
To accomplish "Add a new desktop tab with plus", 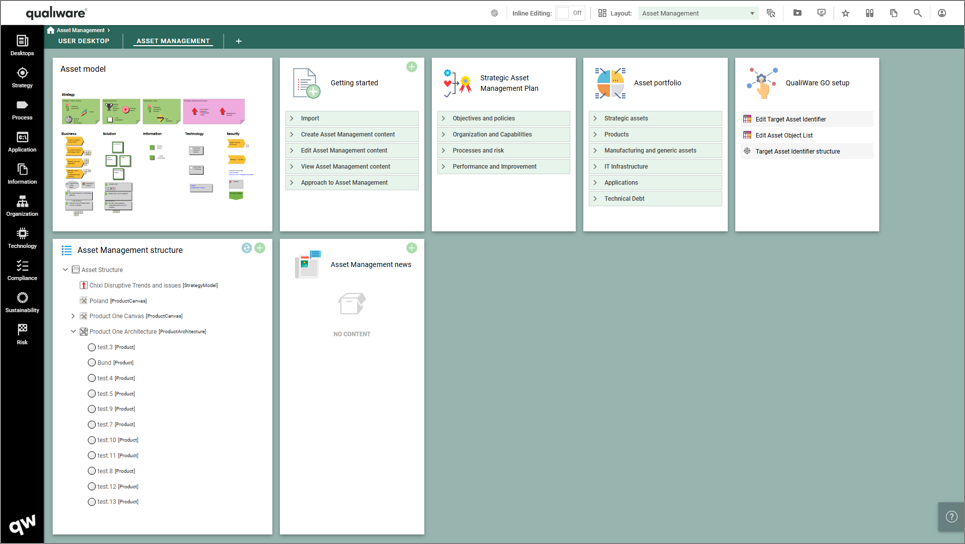I will click(x=239, y=41).
